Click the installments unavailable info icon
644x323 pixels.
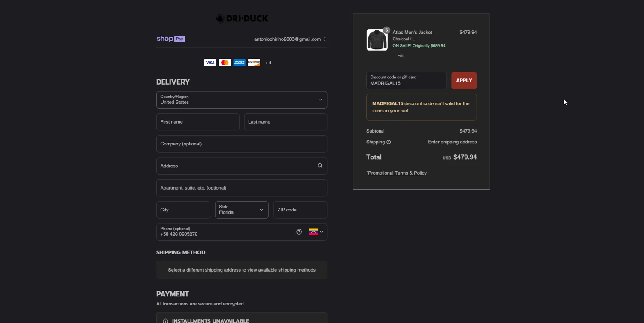165,321
